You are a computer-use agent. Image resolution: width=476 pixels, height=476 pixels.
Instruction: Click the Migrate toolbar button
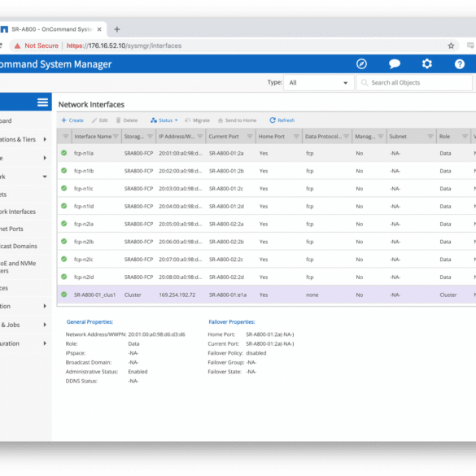198,120
